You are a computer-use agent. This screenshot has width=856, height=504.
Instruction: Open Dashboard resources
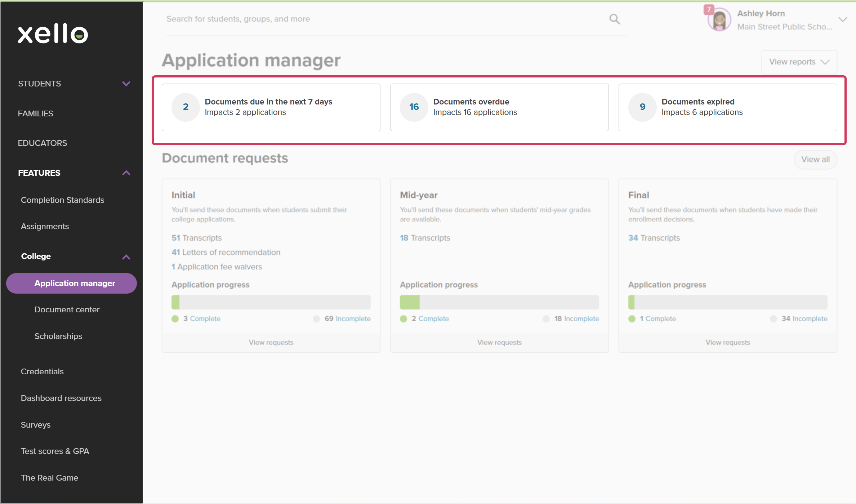[61, 398]
